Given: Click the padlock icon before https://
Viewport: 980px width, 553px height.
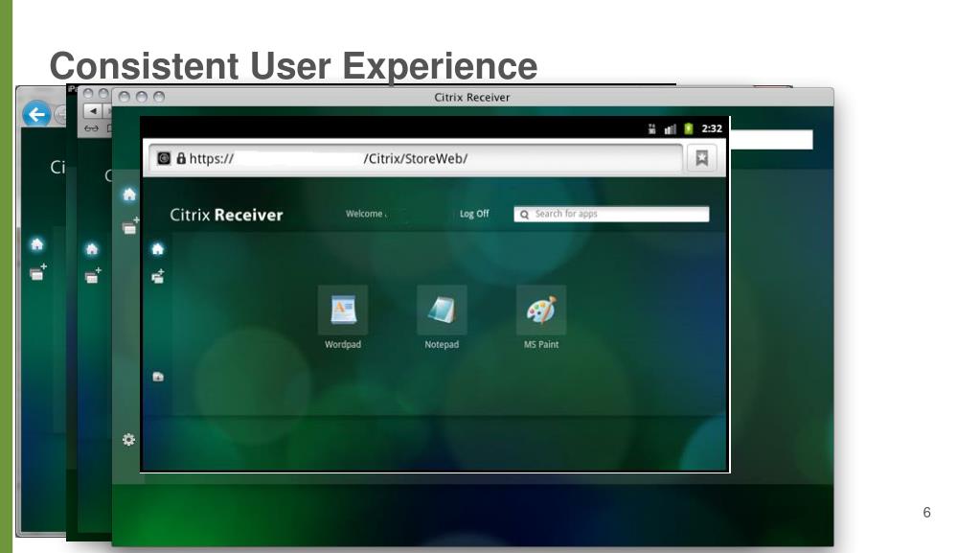Looking at the screenshot, I should pyautogui.click(x=181, y=158).
